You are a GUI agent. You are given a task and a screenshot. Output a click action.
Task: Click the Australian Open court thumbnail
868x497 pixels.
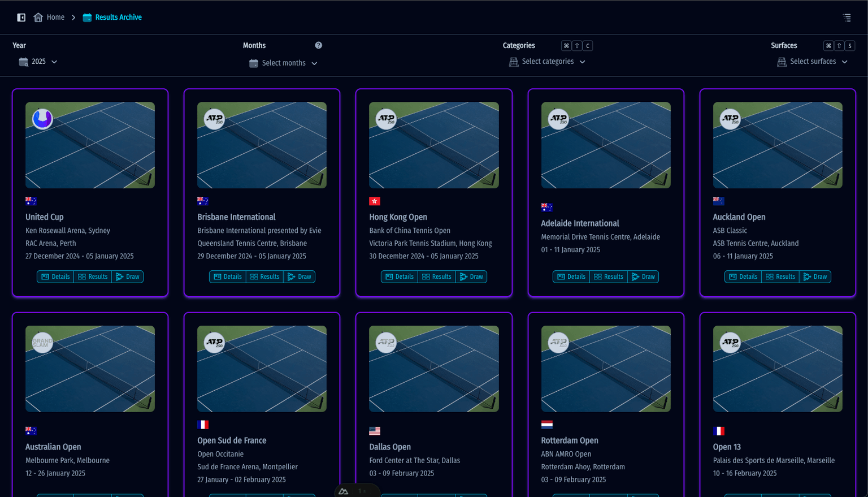[90, 369]
